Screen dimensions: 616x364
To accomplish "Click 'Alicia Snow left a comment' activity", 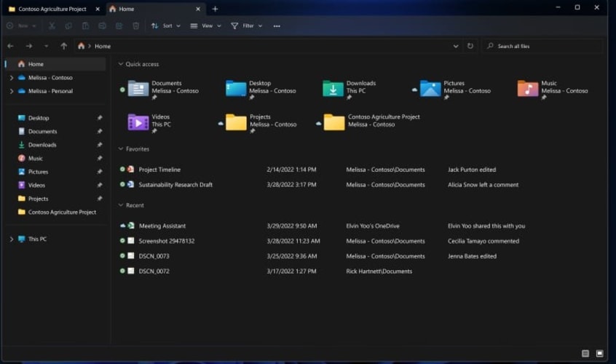I will pyautogui.click(x=483, y=185).
